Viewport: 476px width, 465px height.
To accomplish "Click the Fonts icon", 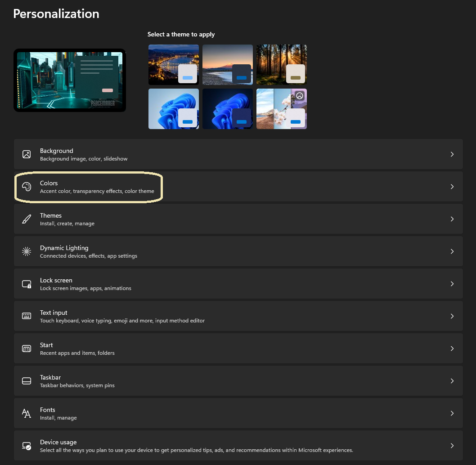I will pyautogui.click(x=27, y=413).
